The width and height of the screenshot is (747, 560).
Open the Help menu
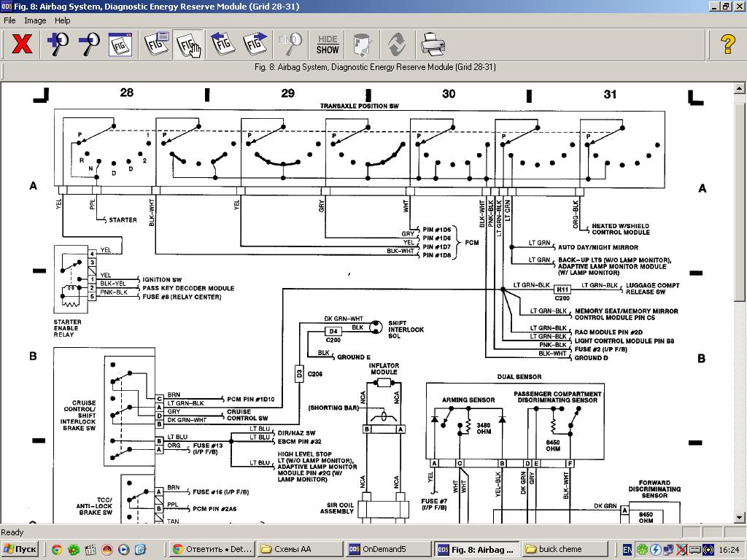[x=63, y=20]
